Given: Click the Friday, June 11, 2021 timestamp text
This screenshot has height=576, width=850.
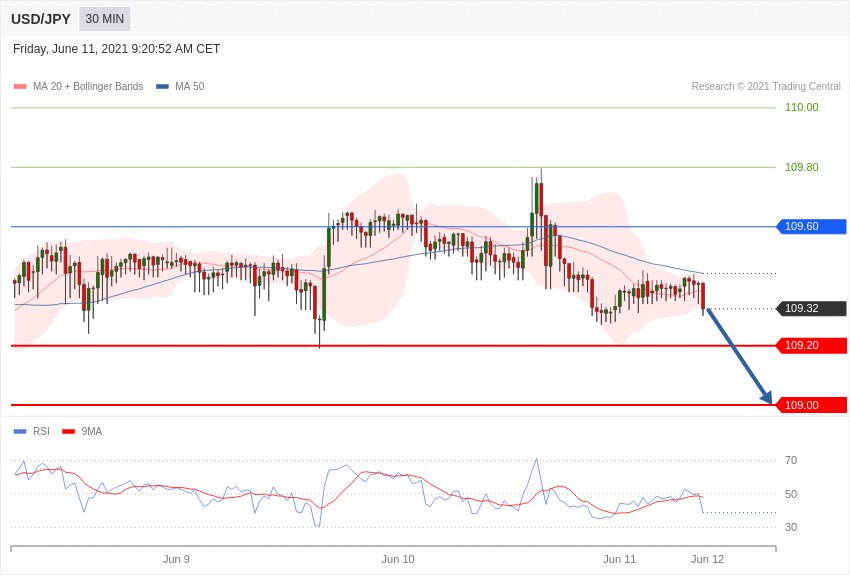Looking at the screenshot, I should click(117, 49).
